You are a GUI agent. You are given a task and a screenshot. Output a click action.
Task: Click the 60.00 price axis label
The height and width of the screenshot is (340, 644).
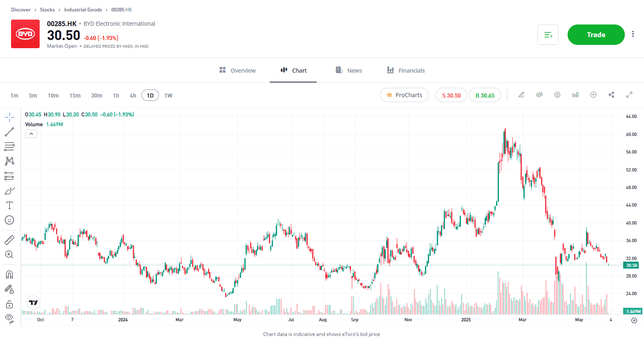click(631, 134)
